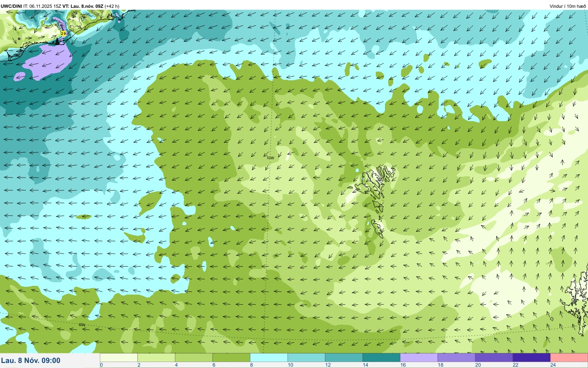Click the 'Lau. 8 Nóv. 09:00' date label

pyautogui.click(x=30, y=360)
